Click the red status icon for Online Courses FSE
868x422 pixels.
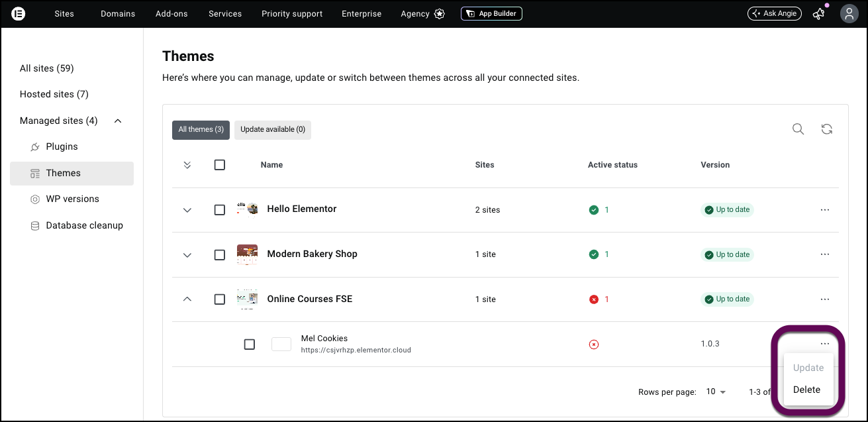pyautogui.click(x=594, y=299)
